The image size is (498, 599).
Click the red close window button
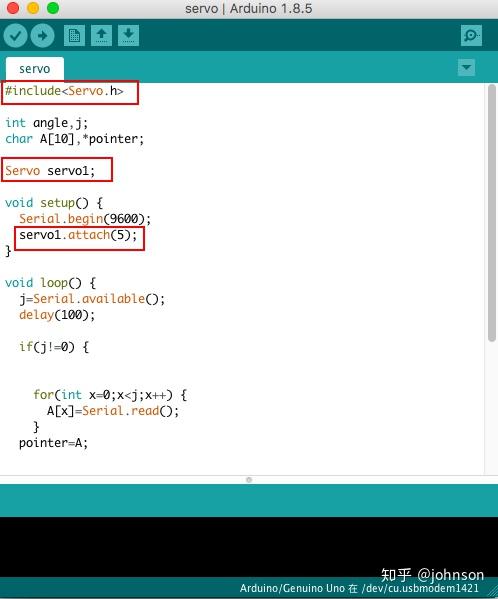tap(13, 8)
